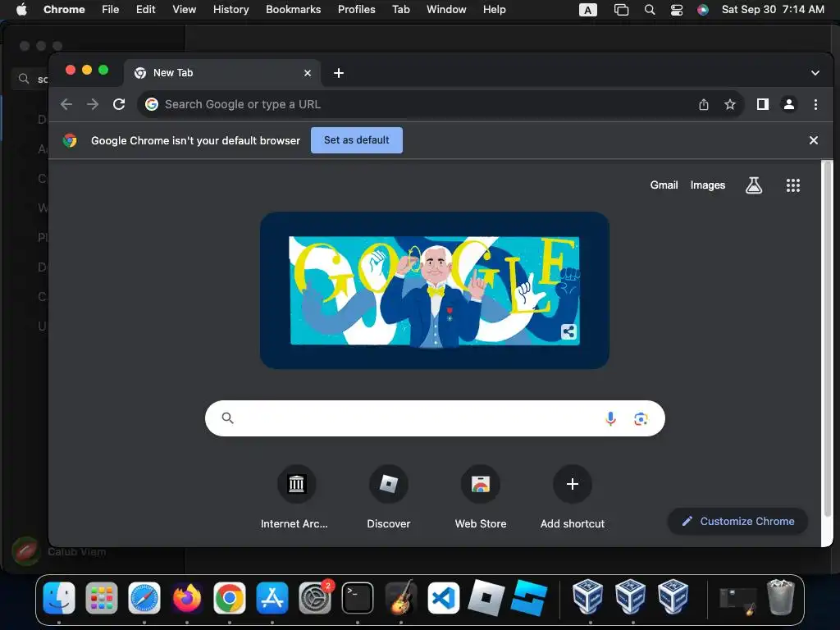Open Gmail link
This screenshot has width=840, height=630.
coord(664,185)
